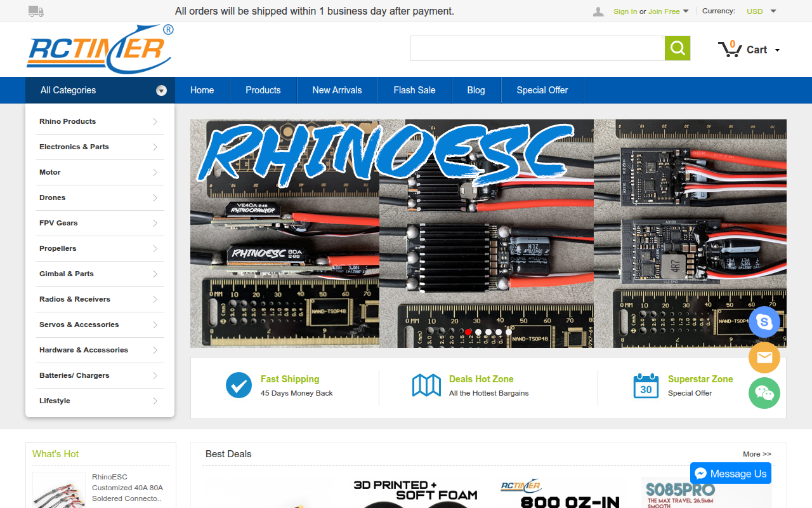This screenshot has height=508, width=812.
Task: Open the Products menu item
Action: point(263,90)
